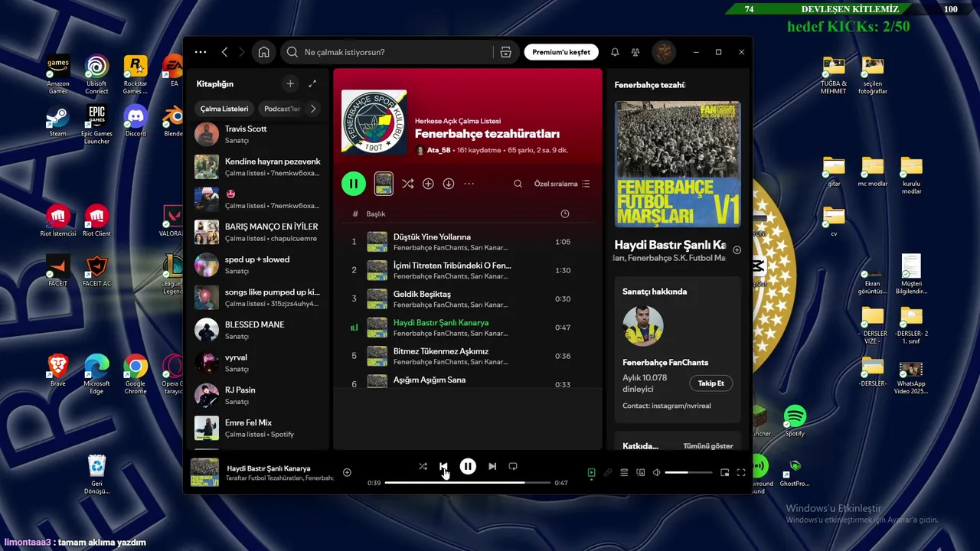Open Connect to a device icon
The width and height of the screenshot is (980, 551).
[641, 473]
